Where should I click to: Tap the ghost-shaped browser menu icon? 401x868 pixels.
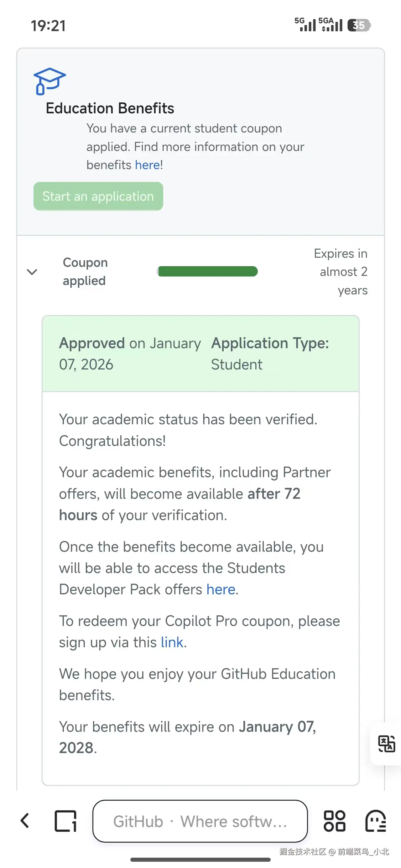pos(375,821)
